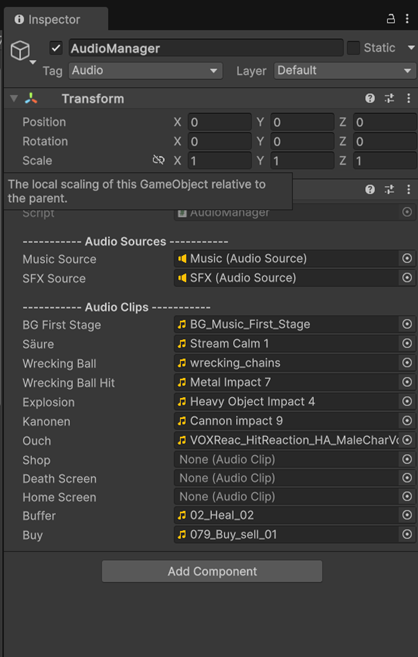Open the Static flags dropdown arrow
This screenshot has width=418, height=657.
point(411,48)
